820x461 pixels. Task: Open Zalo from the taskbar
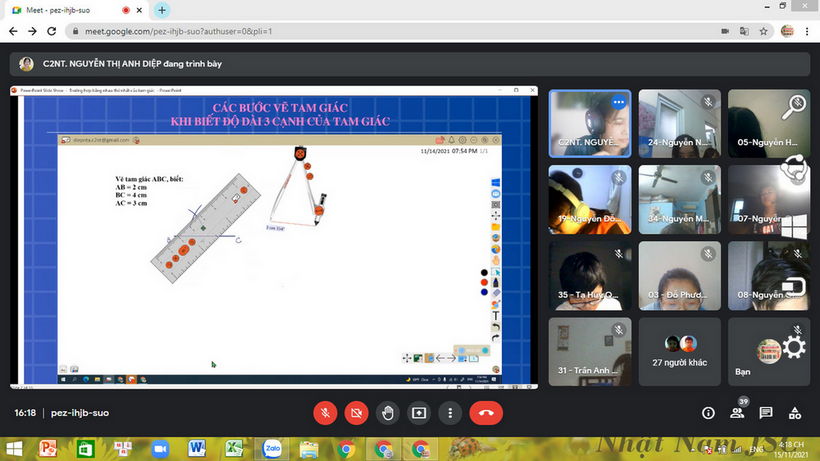[271, 449]
